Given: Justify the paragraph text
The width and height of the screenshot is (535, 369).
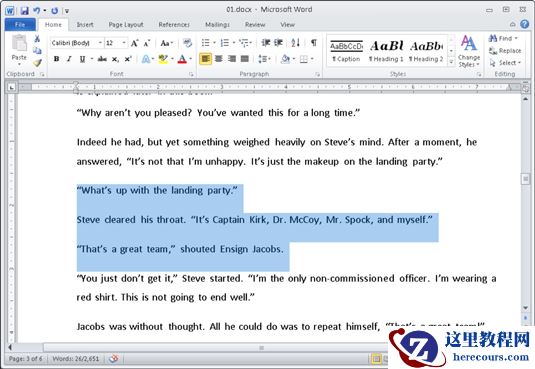Looking at the screenshot, I should tap(245, 59).
